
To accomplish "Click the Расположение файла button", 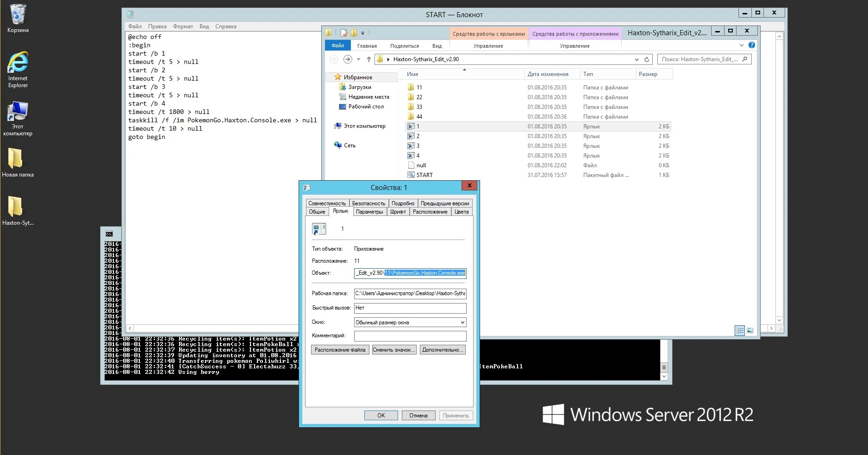I will [x=340, y=350].
